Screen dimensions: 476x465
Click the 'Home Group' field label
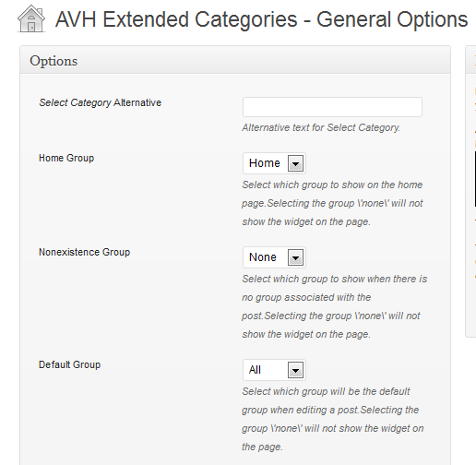pos(66,158)
